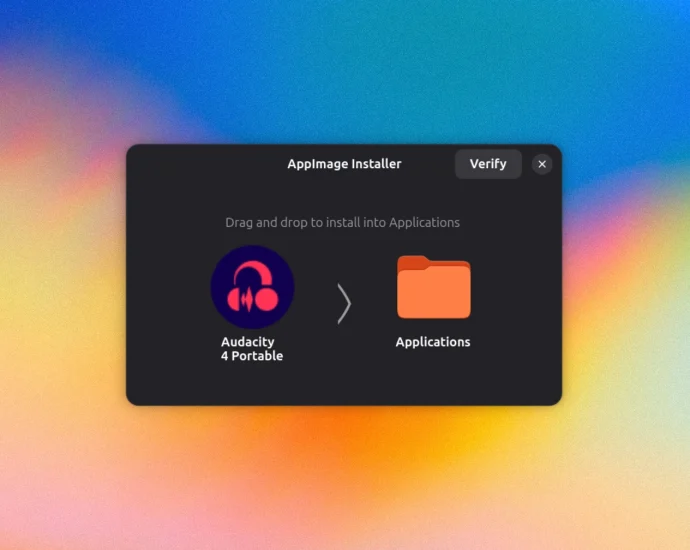Screen dimensions: 690x550
Task: Click 'Drag and drop to install' hint text
Action: point(342,223)
